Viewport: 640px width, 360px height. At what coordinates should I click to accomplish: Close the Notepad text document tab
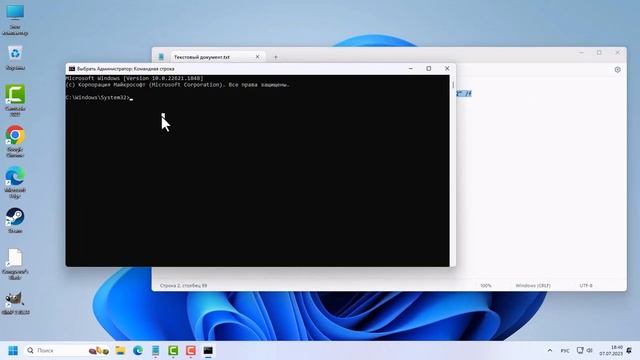(x=257, y=57)
